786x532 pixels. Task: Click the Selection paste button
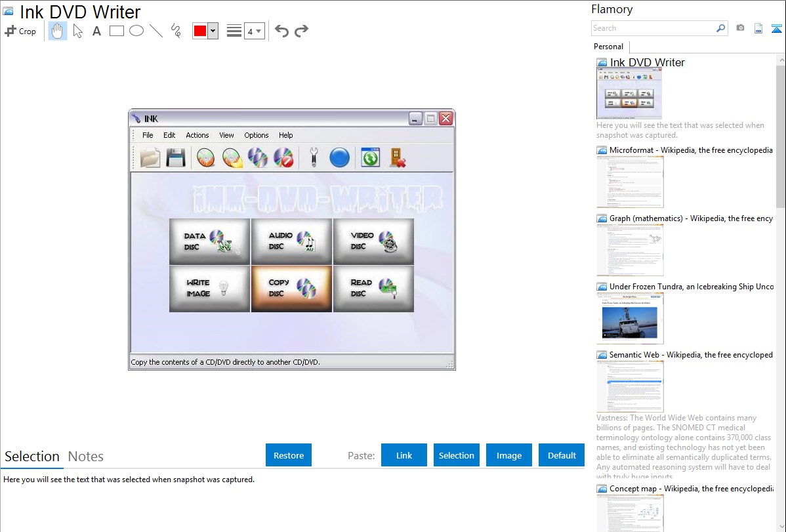pos(457,455)
